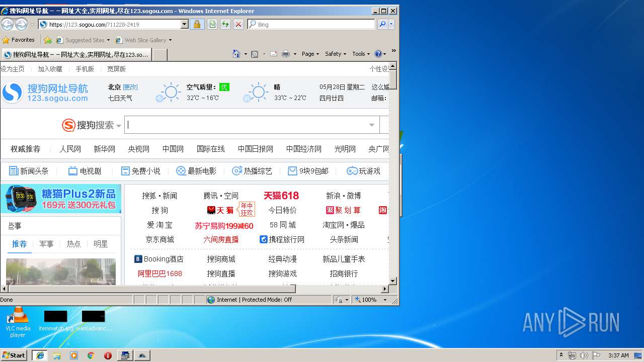Click the volume speaker tray icon

[x=584, y=355]
